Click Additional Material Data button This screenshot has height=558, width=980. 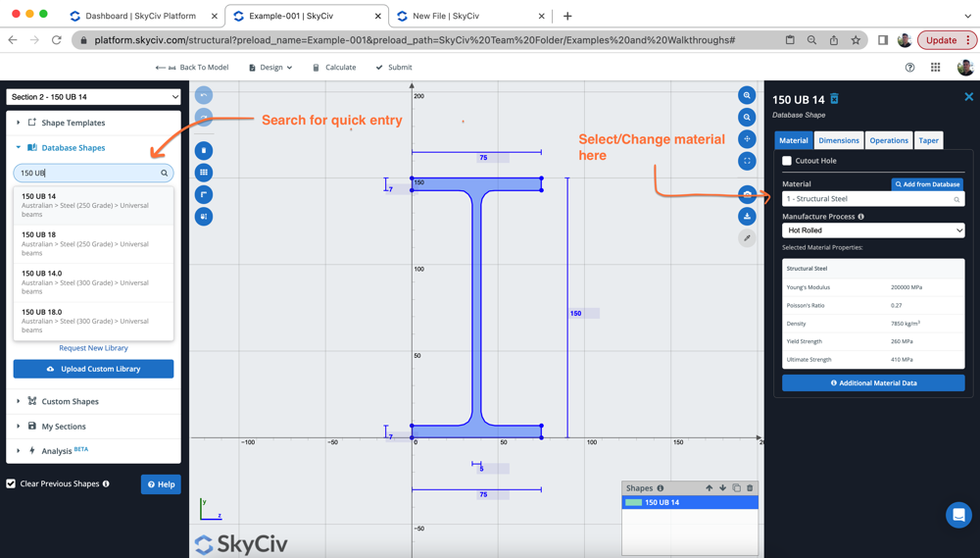click(873, 382)
